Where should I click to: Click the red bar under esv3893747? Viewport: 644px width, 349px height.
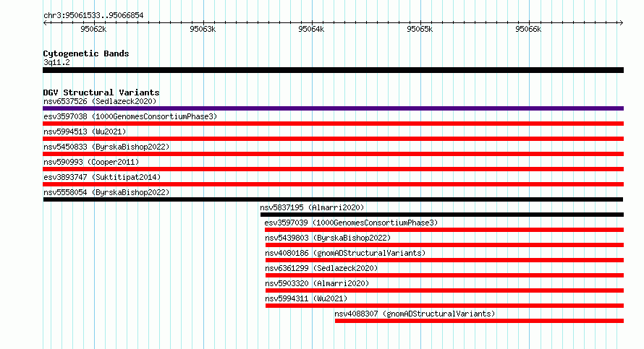[333, 184]
